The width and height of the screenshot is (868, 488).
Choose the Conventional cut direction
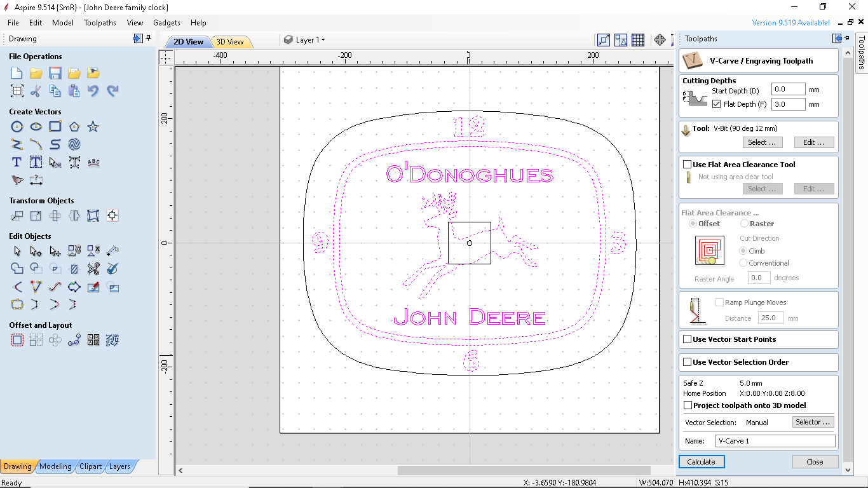743,263
